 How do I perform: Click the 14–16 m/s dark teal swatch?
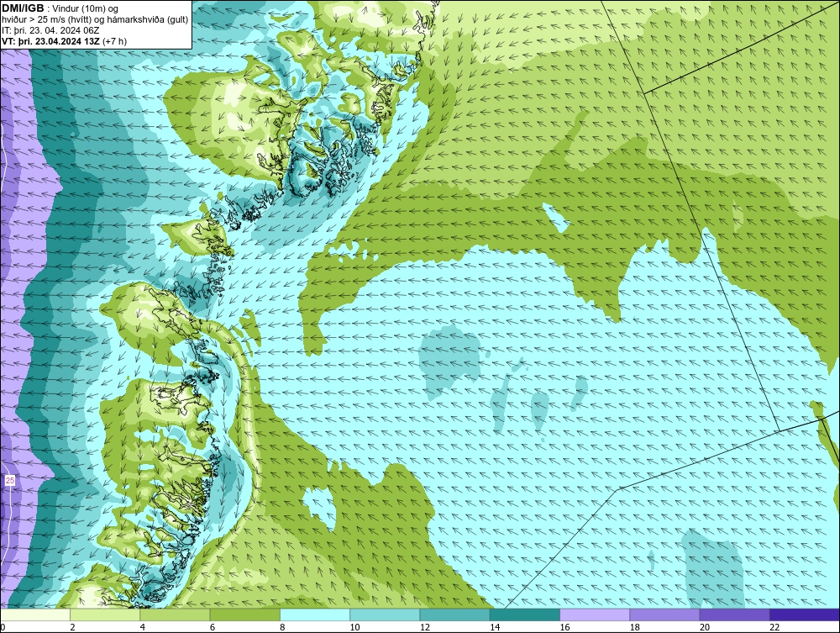pyautogui.click(x=525, y=615)
